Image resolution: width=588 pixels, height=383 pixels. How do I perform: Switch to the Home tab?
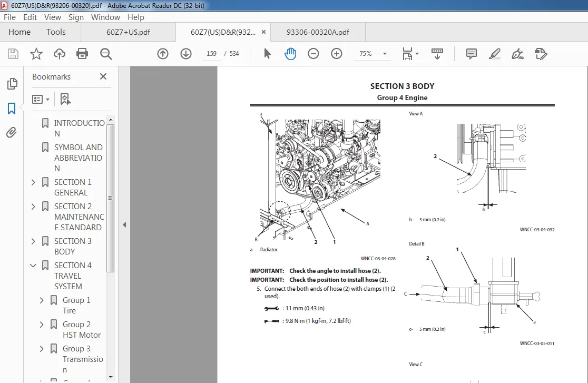pyautogui.click(x=19, y=32)
